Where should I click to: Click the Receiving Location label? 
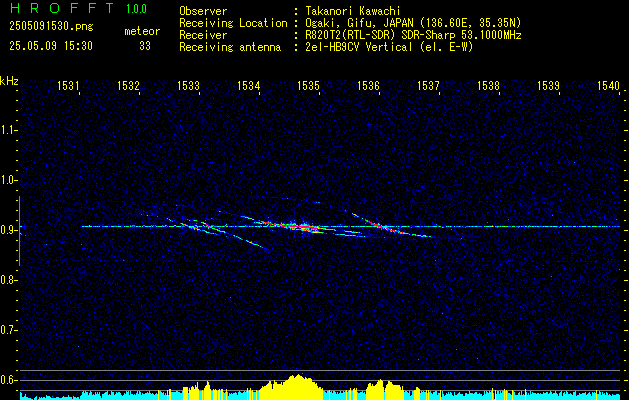(x=233, y=23)
